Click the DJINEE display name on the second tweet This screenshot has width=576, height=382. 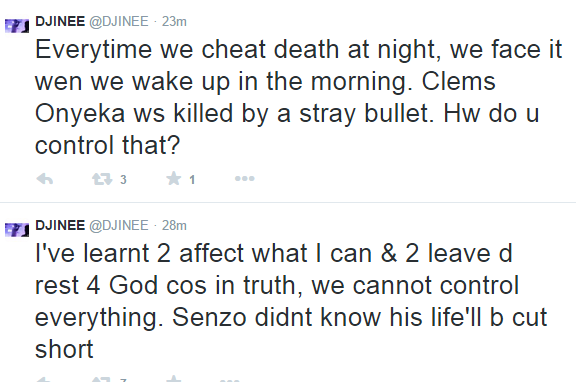tap(60, 225)
